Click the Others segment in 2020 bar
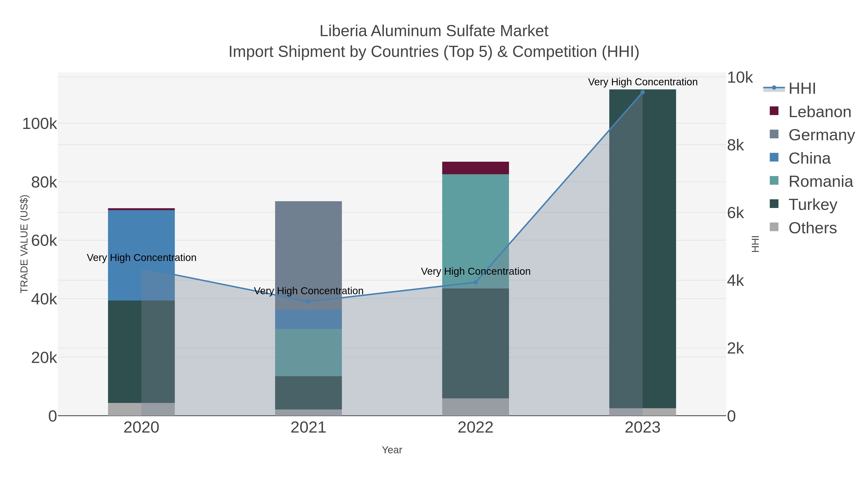 tap(141, 409)
